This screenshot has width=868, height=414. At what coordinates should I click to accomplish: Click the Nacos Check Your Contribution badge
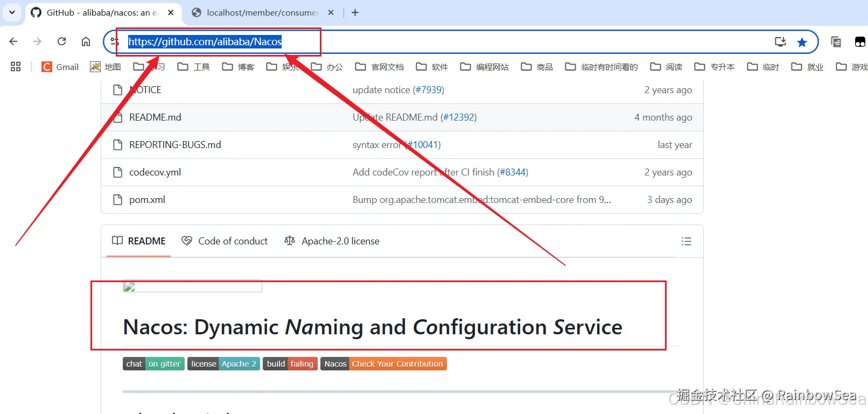(383, 364)
